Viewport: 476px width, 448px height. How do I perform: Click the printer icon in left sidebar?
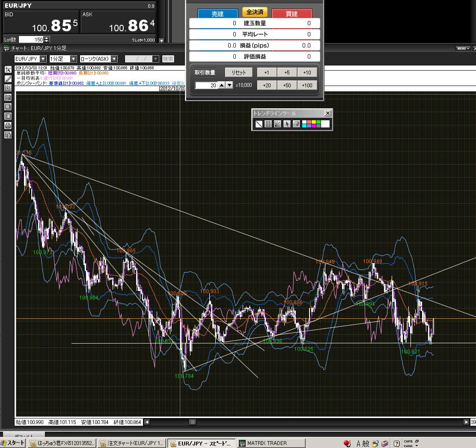click(8, 125)
